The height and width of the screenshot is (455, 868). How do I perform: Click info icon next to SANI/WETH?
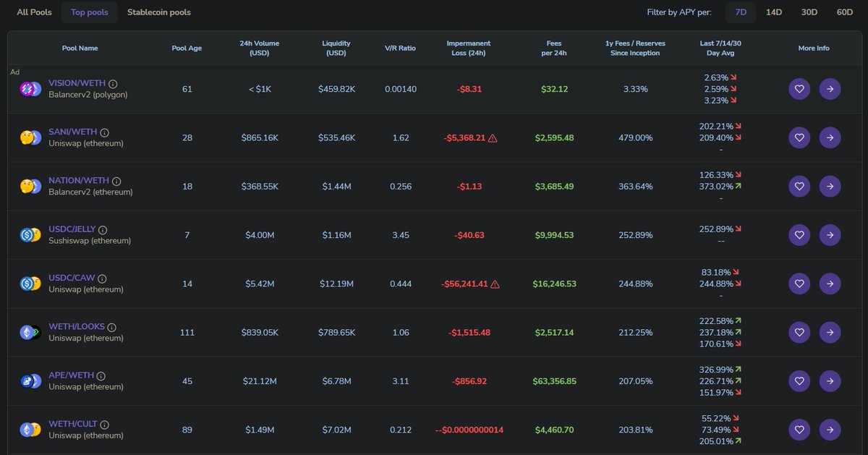tap(104, 132)
